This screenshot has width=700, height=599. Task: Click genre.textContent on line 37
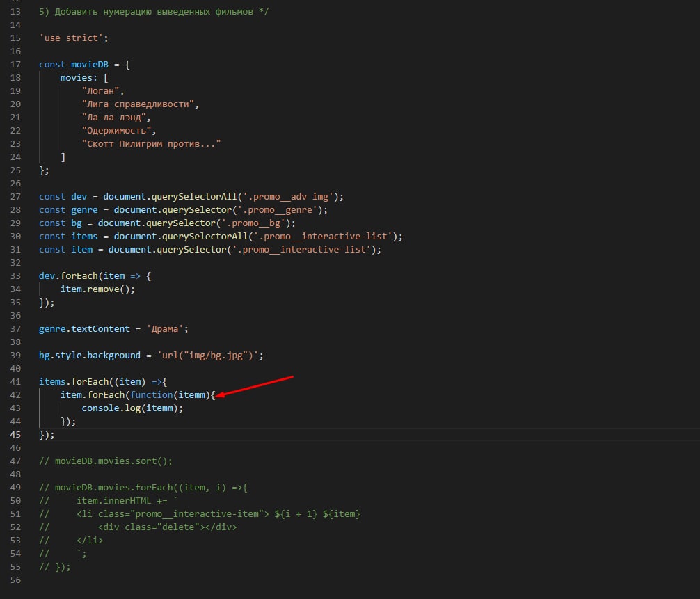(84, 328)
